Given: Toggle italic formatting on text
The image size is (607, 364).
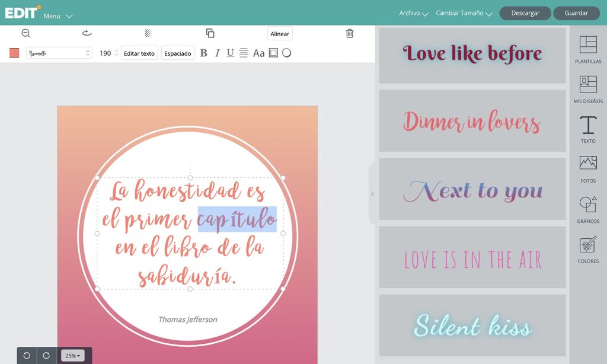Looking at the screenshot, I should [x=217, y=53].
